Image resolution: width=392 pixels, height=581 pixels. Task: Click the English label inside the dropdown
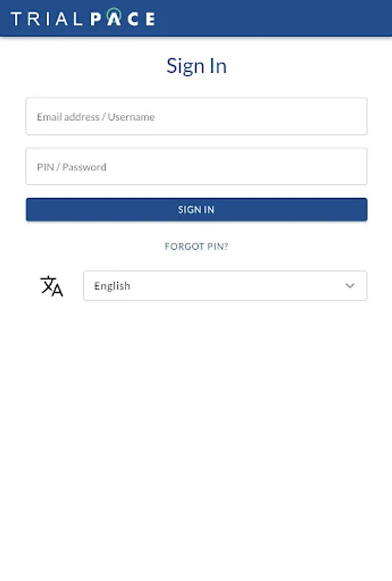coord(112,285)
